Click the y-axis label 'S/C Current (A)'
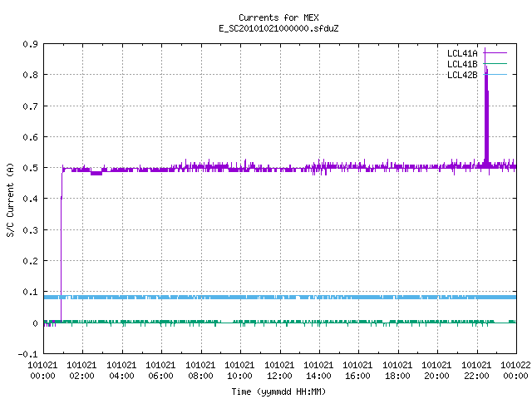Image resolution: width=532 pixels, height=399 pixels. [10, 200]
